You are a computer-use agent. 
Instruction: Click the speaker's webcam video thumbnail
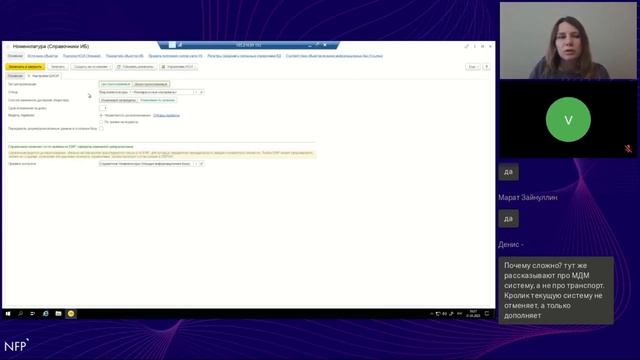point(568,41)
